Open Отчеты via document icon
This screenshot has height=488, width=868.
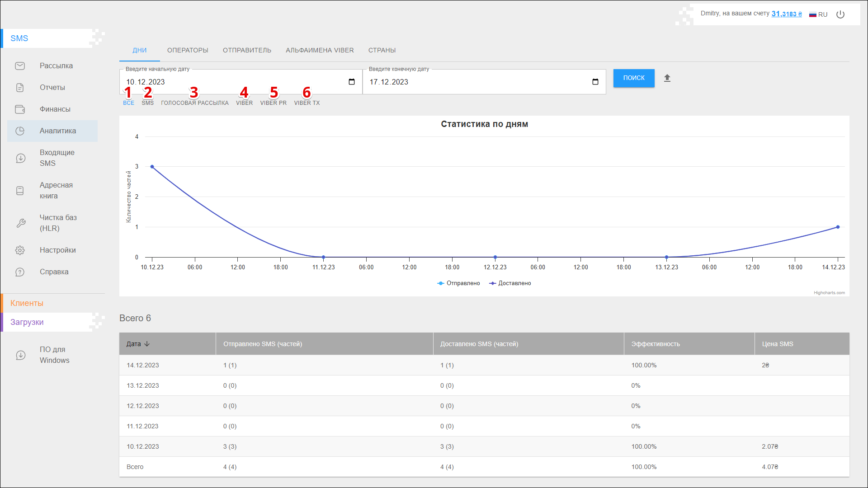coord(20,88)
